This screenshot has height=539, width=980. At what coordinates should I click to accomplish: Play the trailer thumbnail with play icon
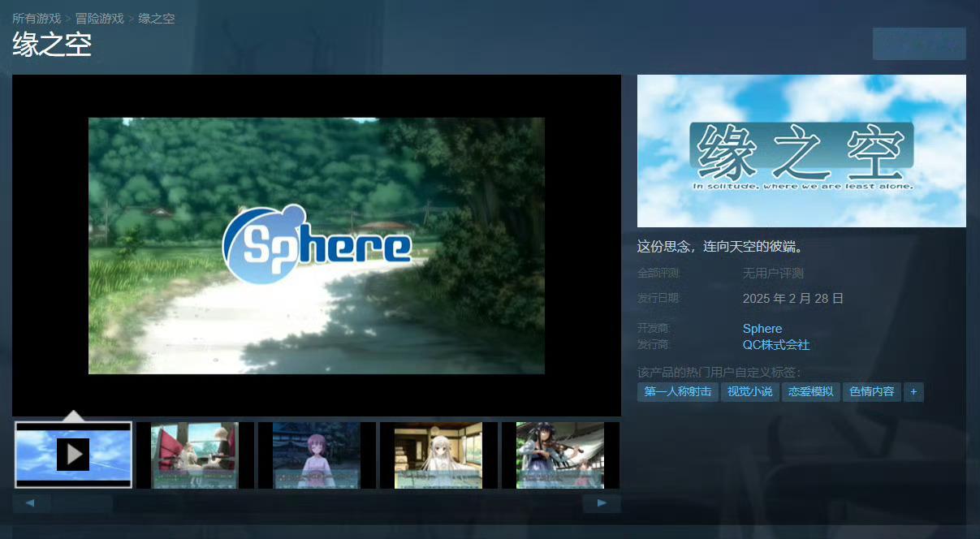73,455
